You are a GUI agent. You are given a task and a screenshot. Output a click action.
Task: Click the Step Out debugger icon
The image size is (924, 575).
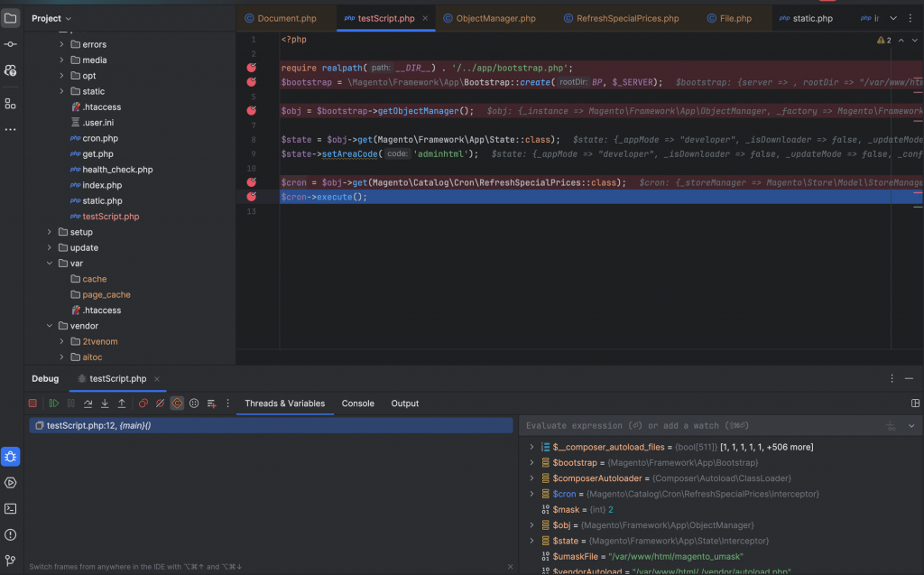(122, 403)
